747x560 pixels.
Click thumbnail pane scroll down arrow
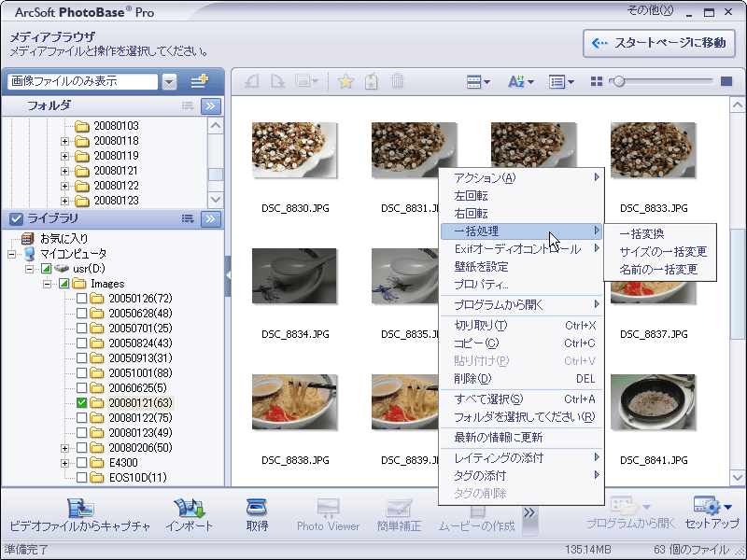pos(738,477)
